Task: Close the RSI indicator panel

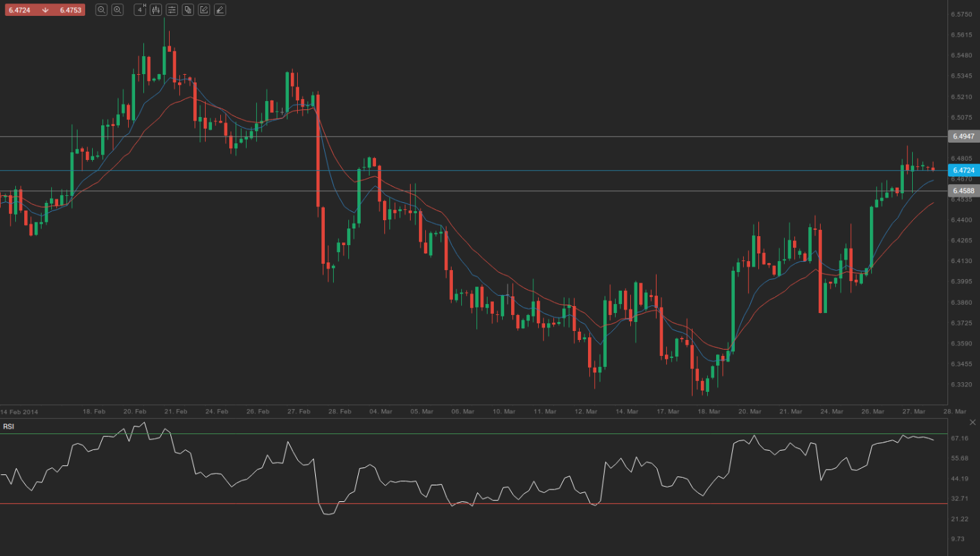Action: pos(972,422)
